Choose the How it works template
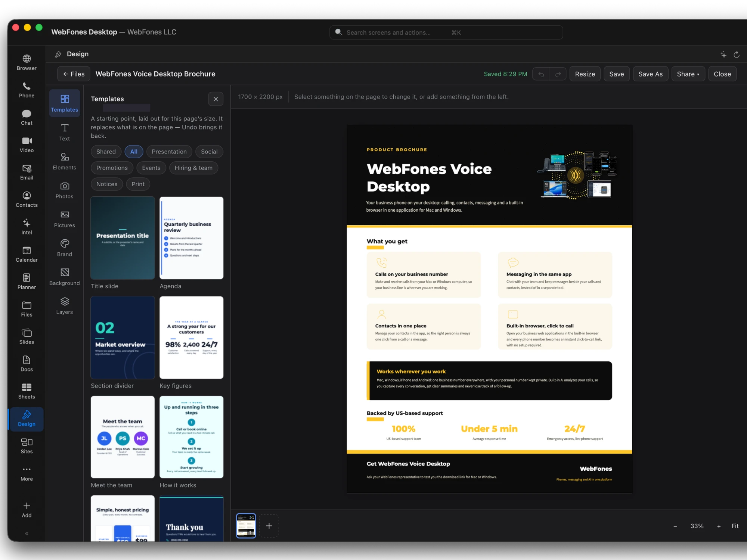The image size is (747, 560). coord(192,437)
